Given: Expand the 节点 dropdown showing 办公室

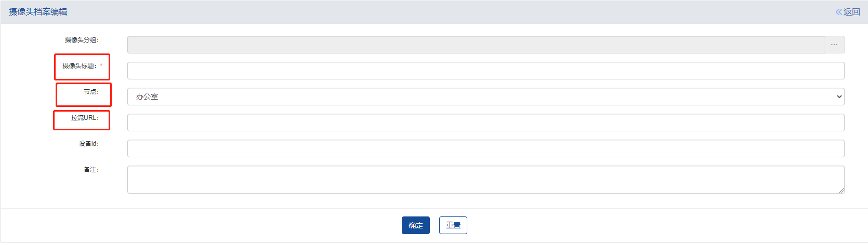Looking at the screenshot, I should 485,97.
